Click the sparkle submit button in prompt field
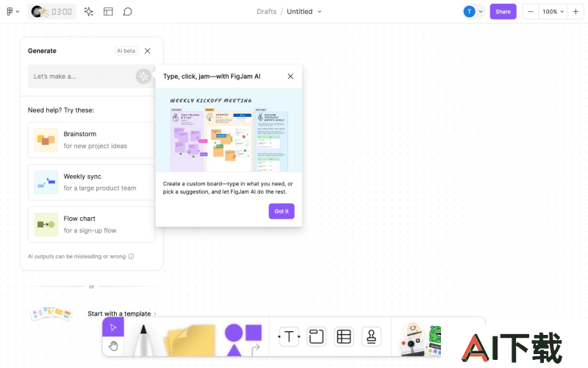 tap(143, 77)
